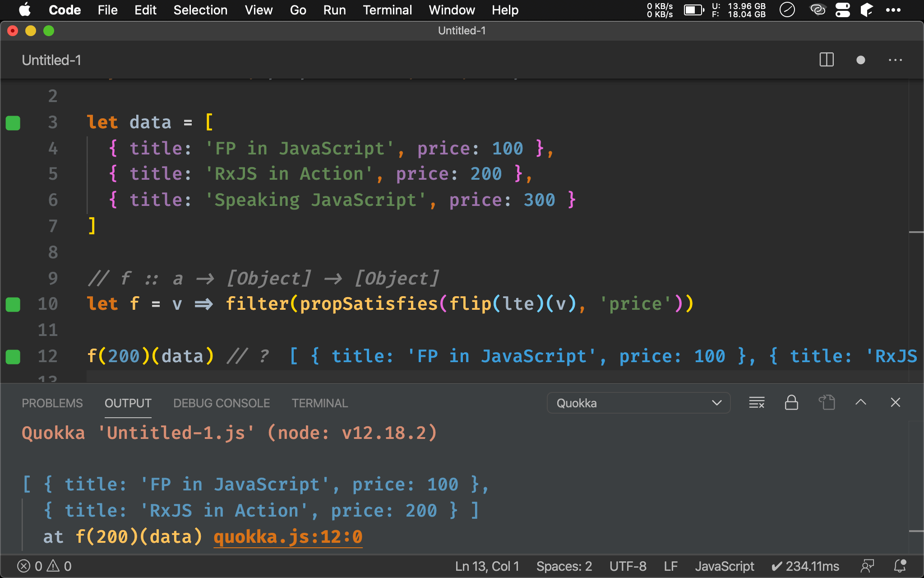The width and height of the screenshot is (924, 578).
Task: Click the Quokka green indicator on line 3
Action: [x=13, y=123]
